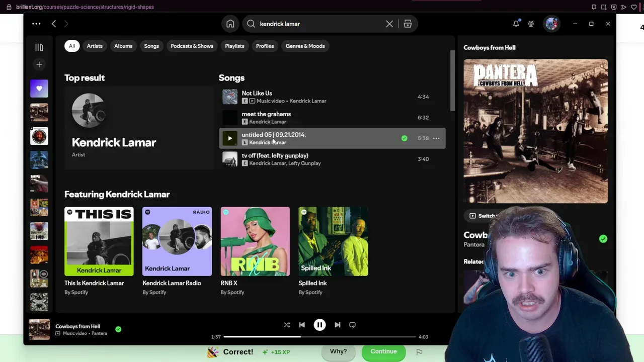The width and height of the screenshot is (644, 362).
Task: Open the Spilled Ink playlist cover
Action: (x=333, y=241)
